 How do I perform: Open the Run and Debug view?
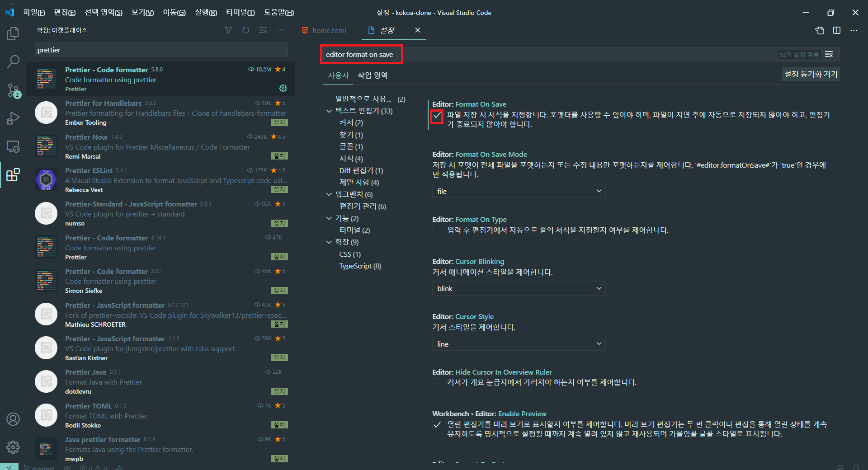pyautogui.click(x=13, y=118)
